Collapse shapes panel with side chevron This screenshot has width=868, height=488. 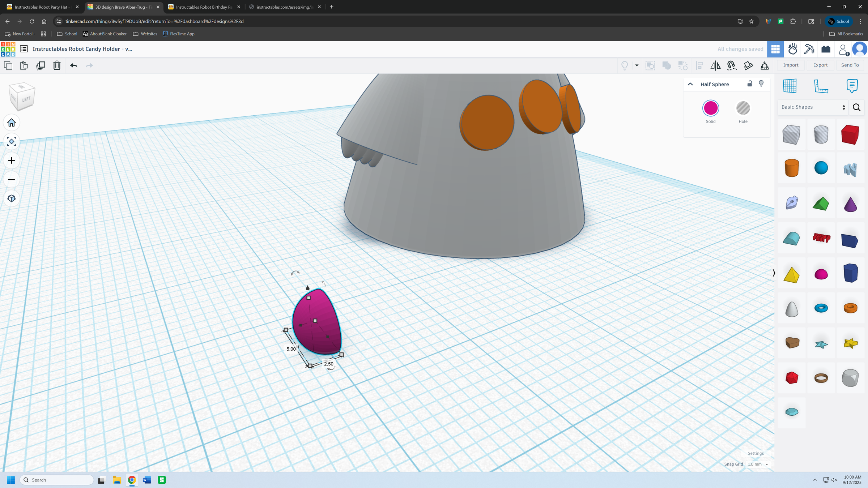(774, 273)
